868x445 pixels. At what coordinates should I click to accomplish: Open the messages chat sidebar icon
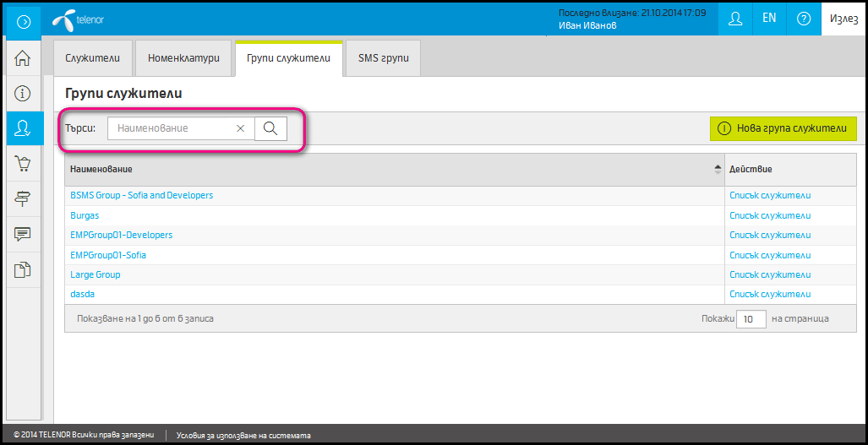click(x=22, y=234)
